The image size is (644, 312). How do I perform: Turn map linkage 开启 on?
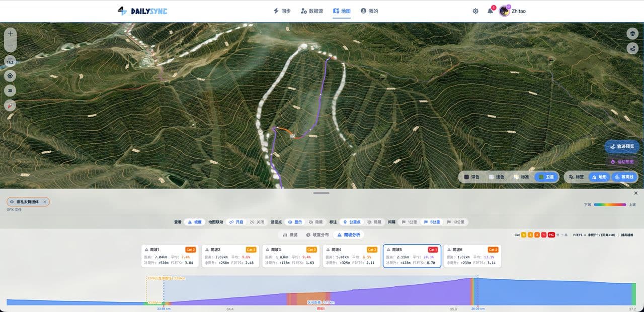(x=236, y=222)
